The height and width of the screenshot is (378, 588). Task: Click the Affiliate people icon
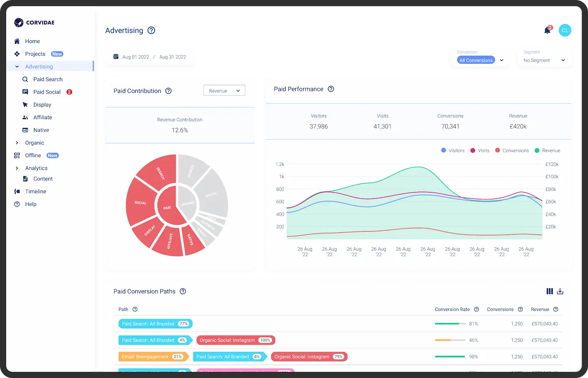pos(25,117)
